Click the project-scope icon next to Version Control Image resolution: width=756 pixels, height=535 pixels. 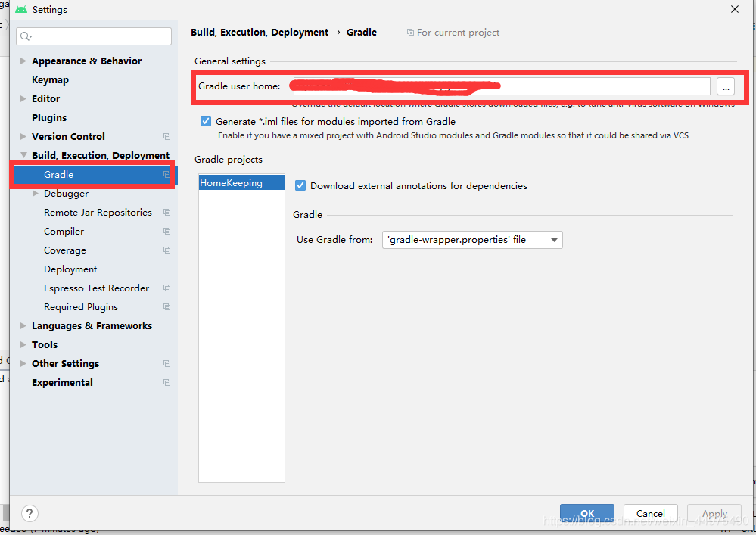coord(166,137)
